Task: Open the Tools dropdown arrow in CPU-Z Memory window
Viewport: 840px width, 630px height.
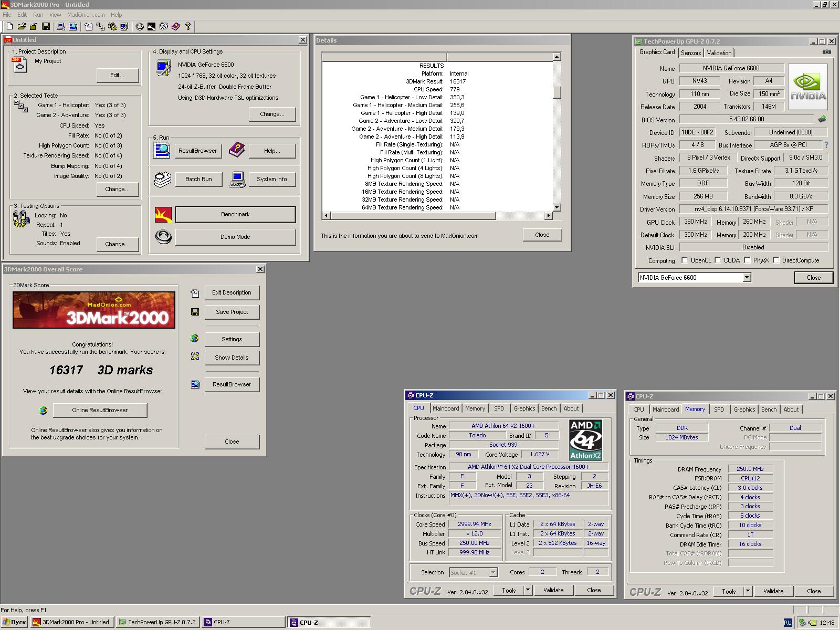Action: tap(748, 591)
